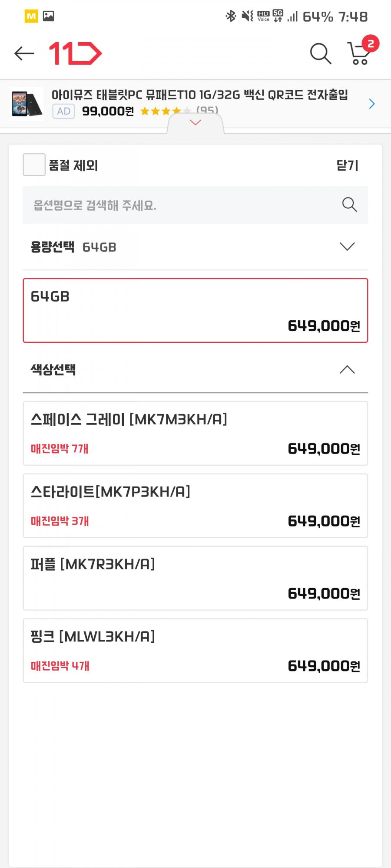Collapse the 색상선택 section
391x868 pixels.
(195, 370)
